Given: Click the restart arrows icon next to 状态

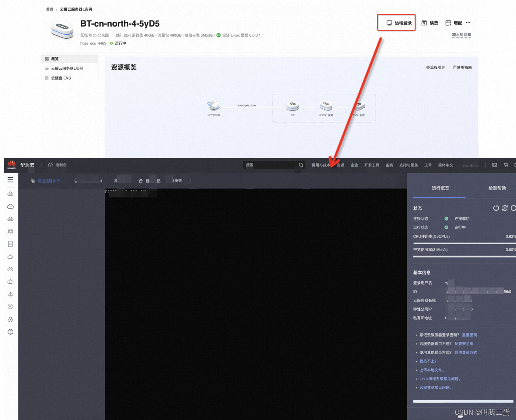Looking at the screenshot, I should tap(505, 208).
